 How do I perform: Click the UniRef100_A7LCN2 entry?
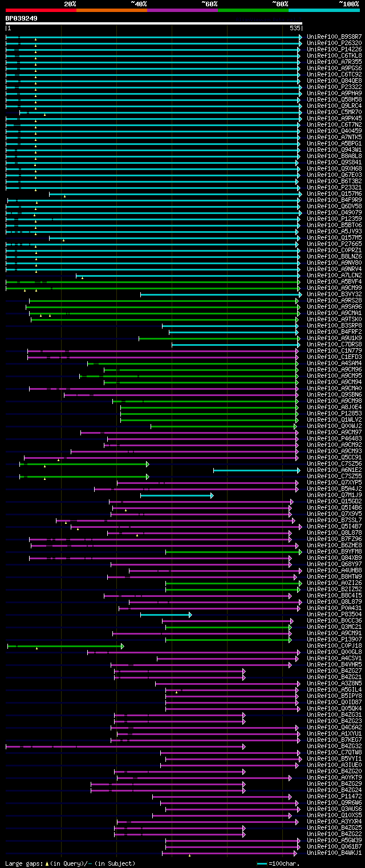coord(334,275)
